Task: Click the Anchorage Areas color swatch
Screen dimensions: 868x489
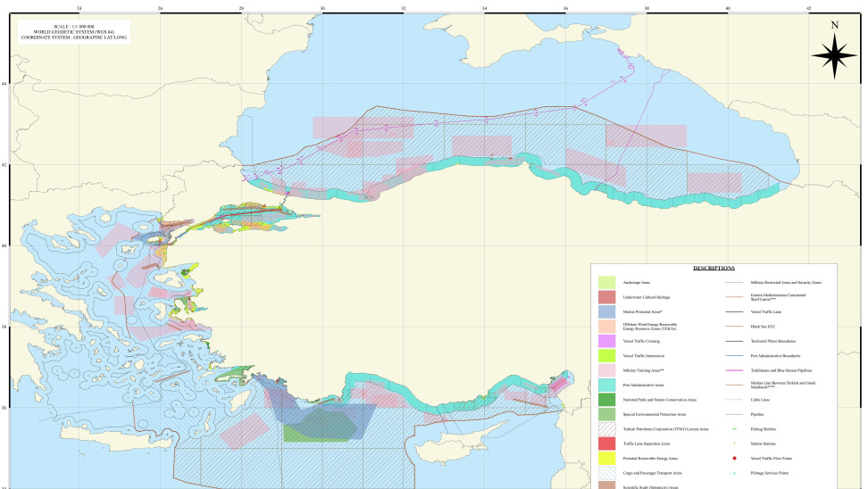Action: click(606, 282)
